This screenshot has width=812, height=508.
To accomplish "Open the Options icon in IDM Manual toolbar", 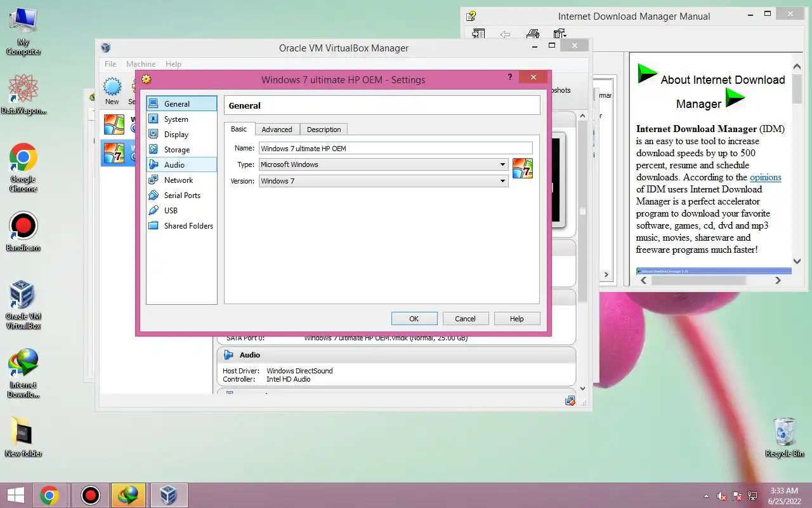I will (560, 34).
